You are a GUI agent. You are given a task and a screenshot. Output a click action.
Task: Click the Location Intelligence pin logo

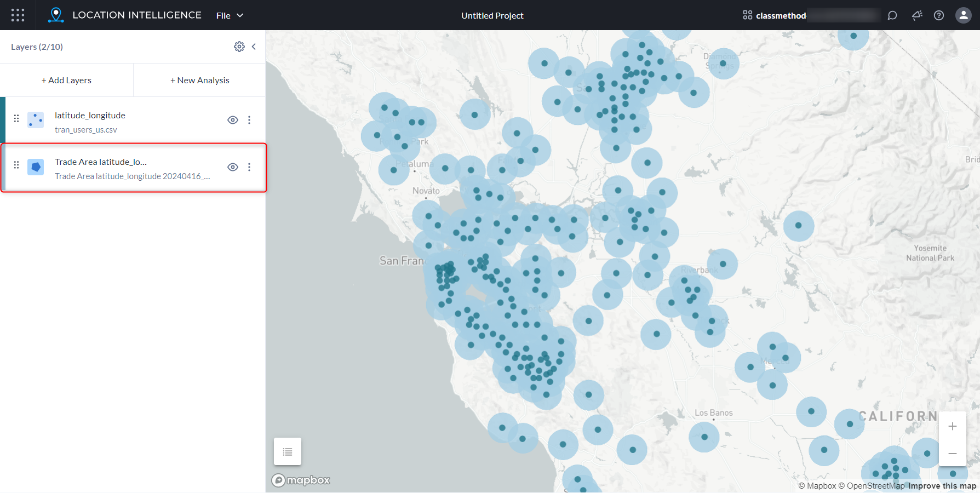pos(55,15)
